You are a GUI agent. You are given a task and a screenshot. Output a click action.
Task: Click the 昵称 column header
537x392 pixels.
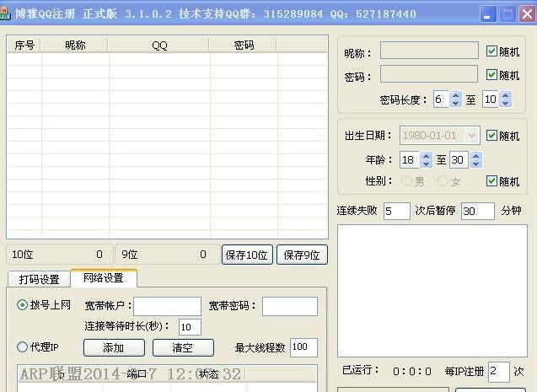(75, 45)
